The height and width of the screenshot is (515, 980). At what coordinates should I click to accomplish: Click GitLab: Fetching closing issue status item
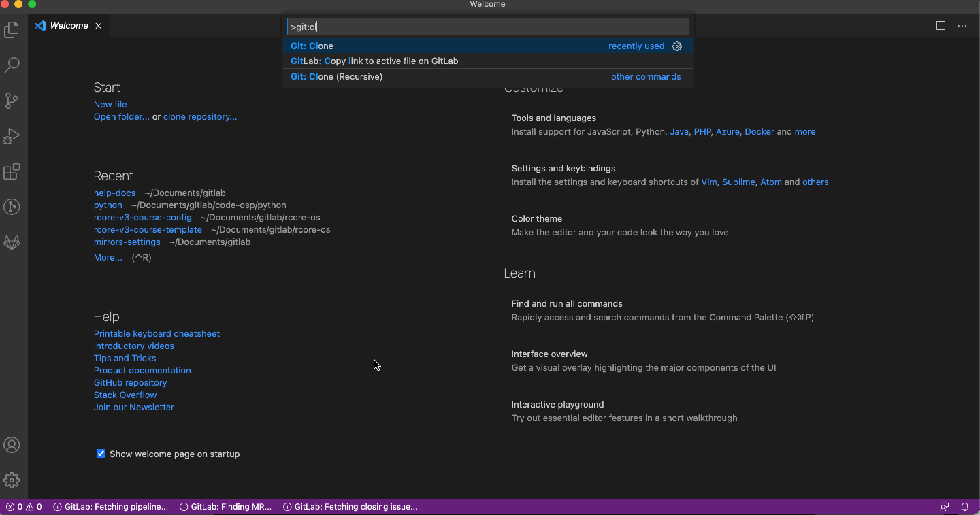(x=350, y=507)
